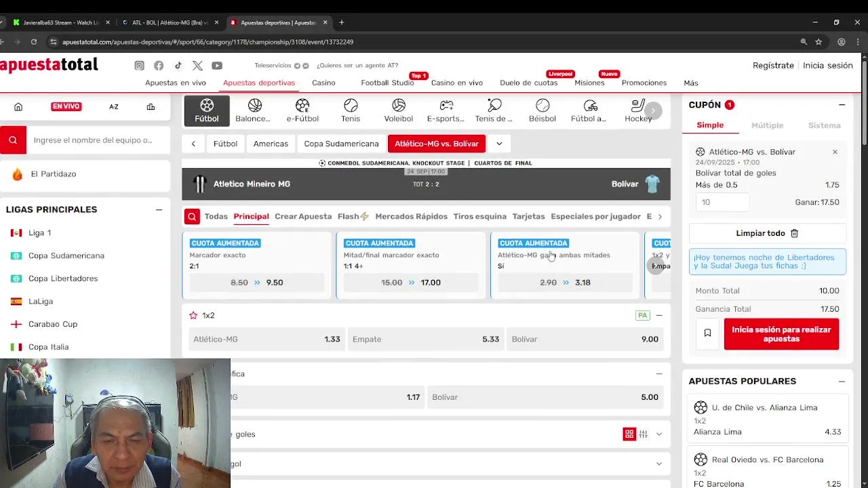Open Casino menu item
Viewport: 868px width, 488px height.
[x=323, y=83]
